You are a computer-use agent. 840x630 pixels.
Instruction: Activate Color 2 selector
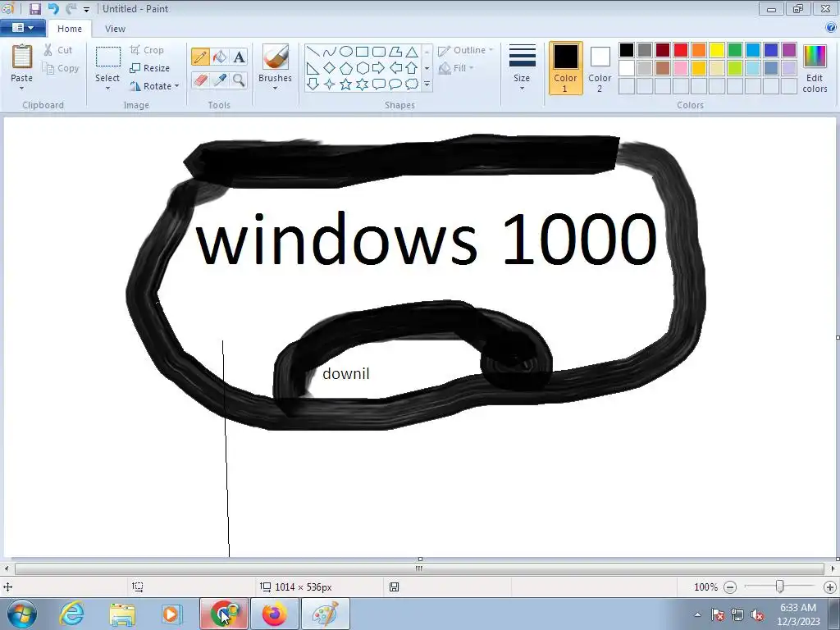tap(600, 68)
